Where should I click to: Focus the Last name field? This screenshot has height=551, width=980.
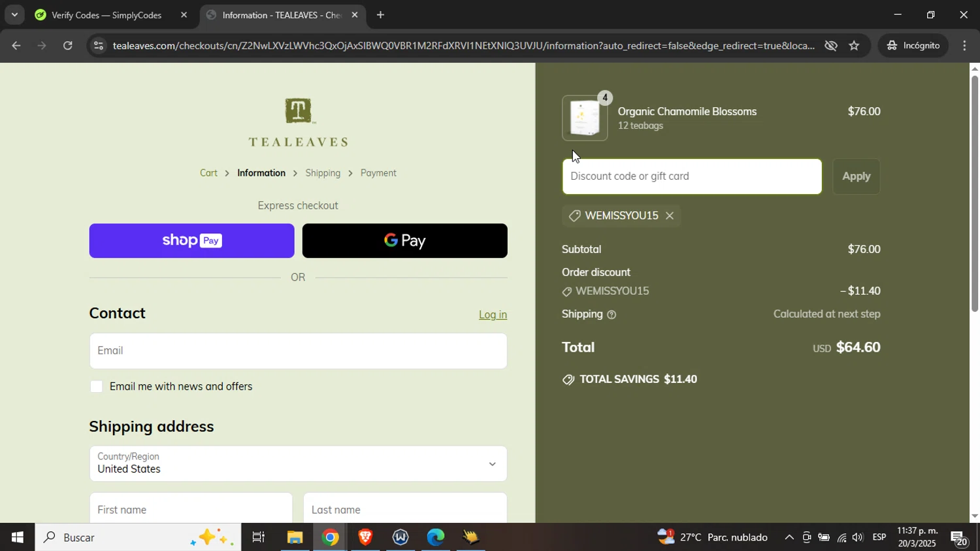(405, 510)
